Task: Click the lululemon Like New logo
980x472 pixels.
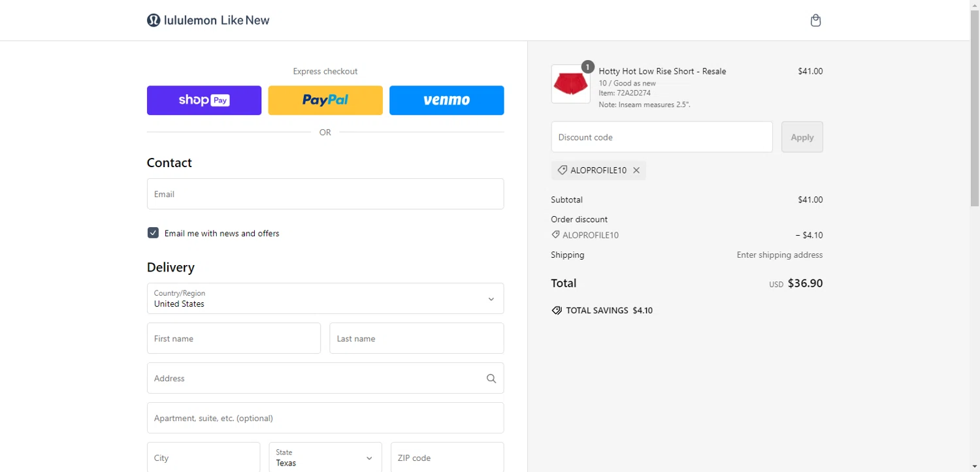Action: point(208,20)
